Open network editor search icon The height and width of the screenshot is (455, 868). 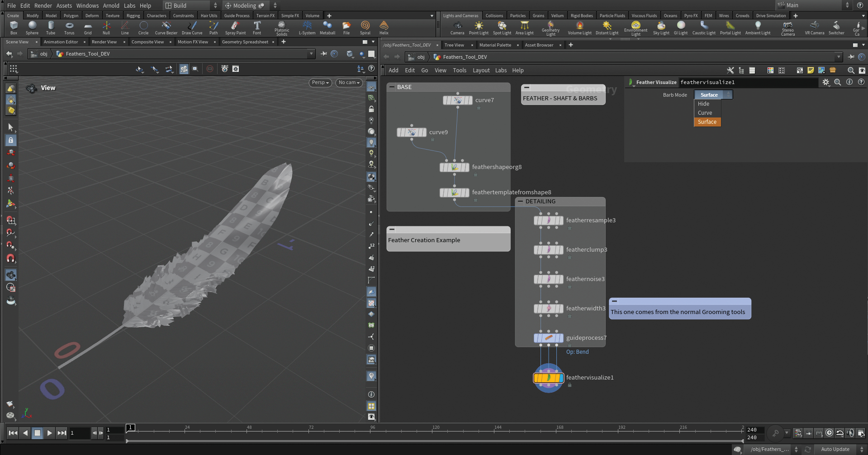click(851, 70)
